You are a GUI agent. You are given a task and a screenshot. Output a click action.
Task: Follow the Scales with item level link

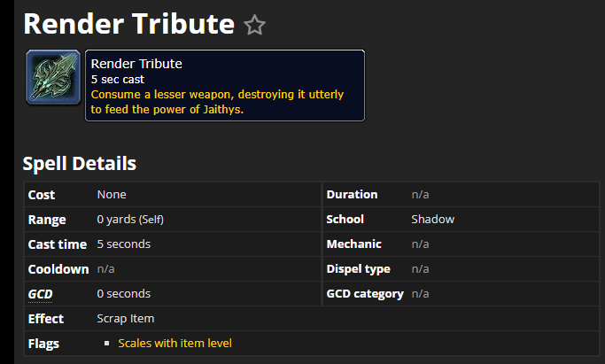coord(175,343)
